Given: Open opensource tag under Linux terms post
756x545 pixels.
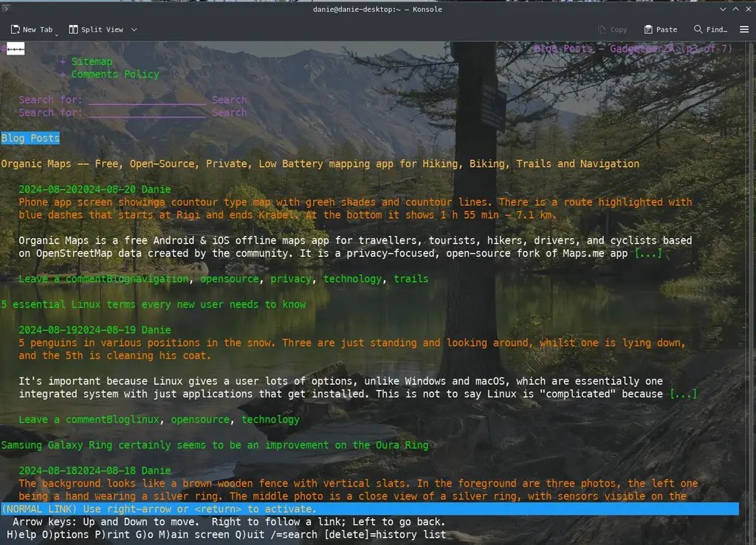Looking at the screenshot, I should (200, 419).
